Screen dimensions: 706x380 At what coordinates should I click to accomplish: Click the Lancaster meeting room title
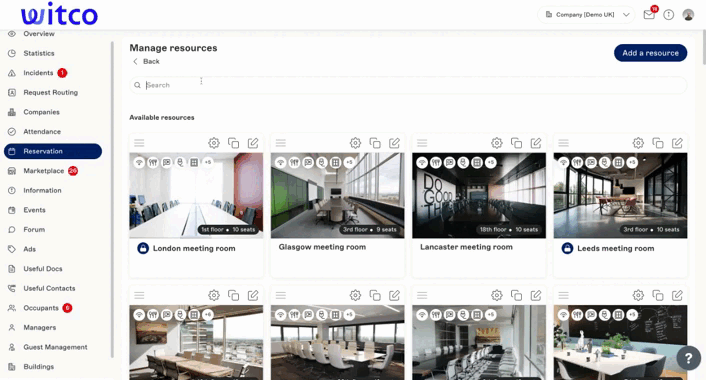pyautogui.click(x=466, y=247)
